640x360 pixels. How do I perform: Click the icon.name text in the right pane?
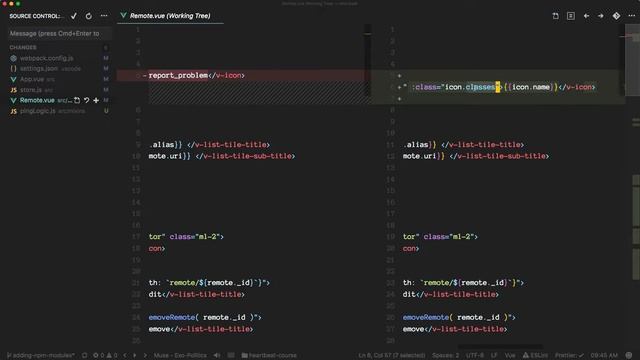(531, 87)
